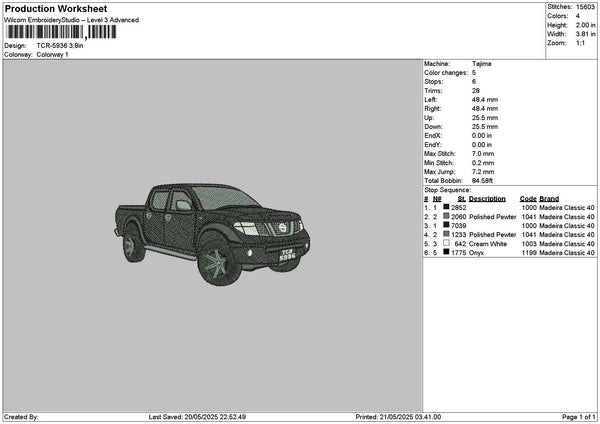Image resolution: width=600 pixels, height=424 pixels.
Task: Click the 'Down:' measurement label
Action: coord(433,127)
